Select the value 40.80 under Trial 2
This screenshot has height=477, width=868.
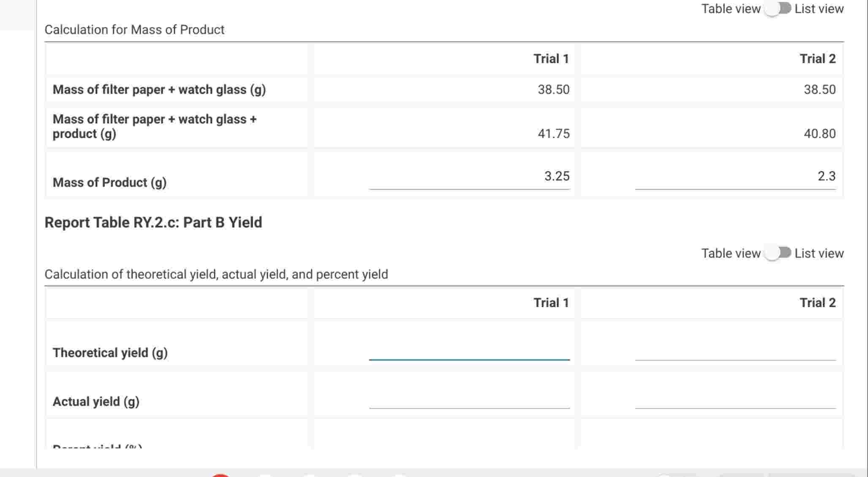click(x=820, y=134)
